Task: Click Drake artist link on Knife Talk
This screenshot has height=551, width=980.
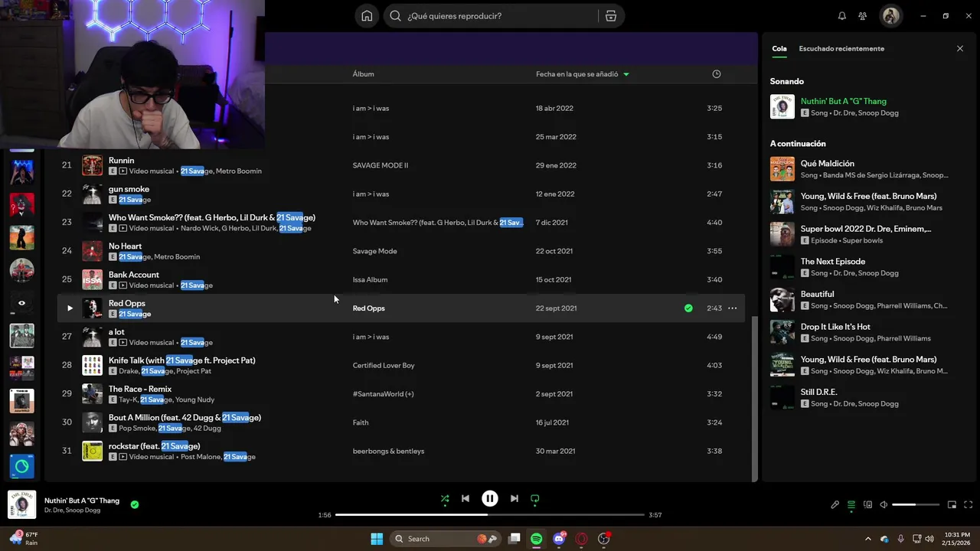Action: click(x=128, y=371)
